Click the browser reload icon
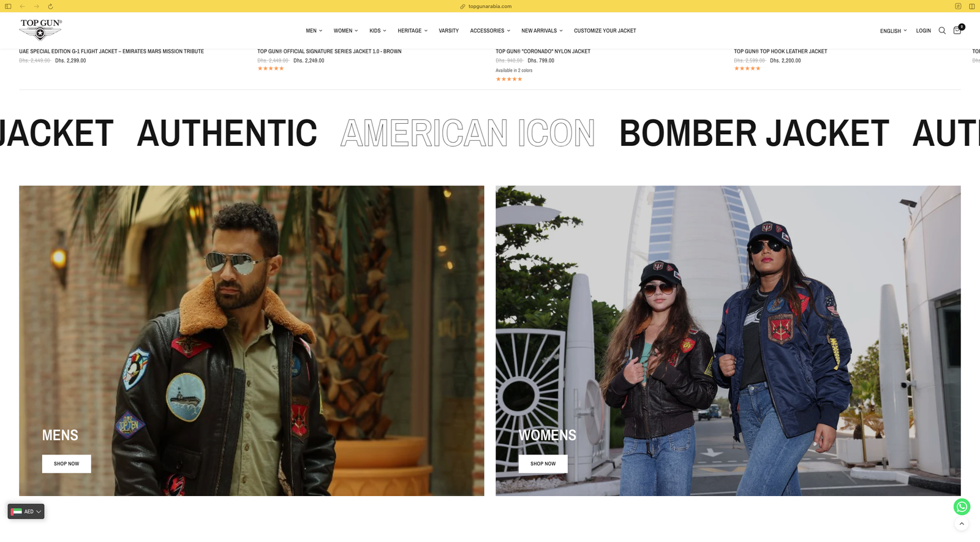980x542 pixels. click(x=50, y=6)
